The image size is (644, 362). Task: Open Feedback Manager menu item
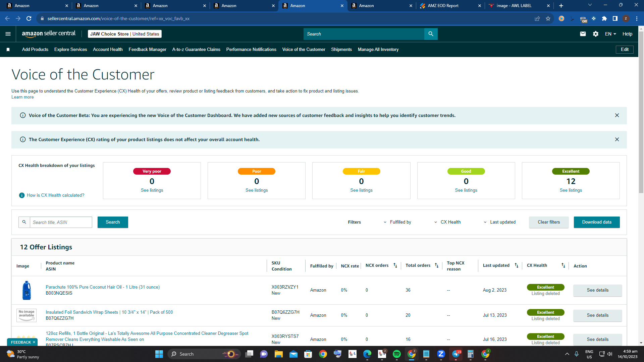pos(147,50)
